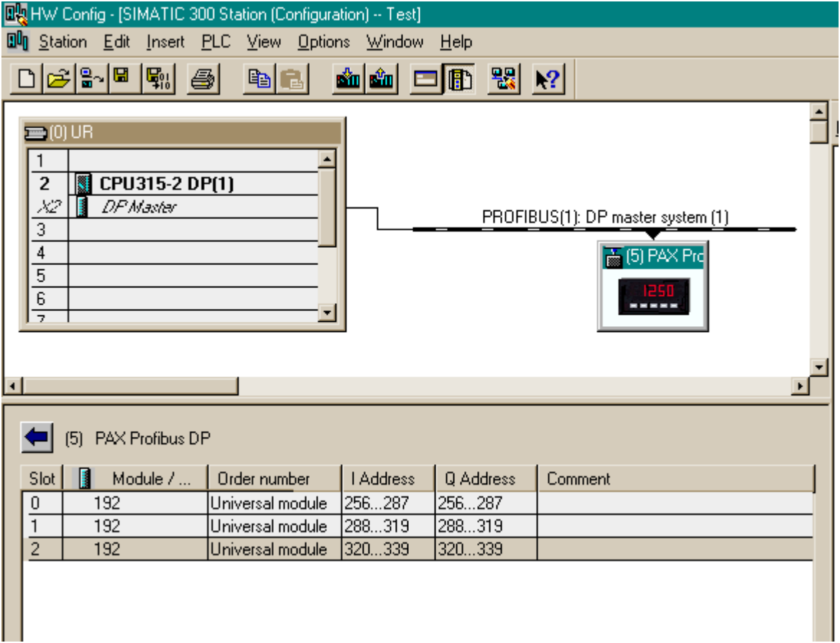Select empty rack slot 6

(174, 299)
